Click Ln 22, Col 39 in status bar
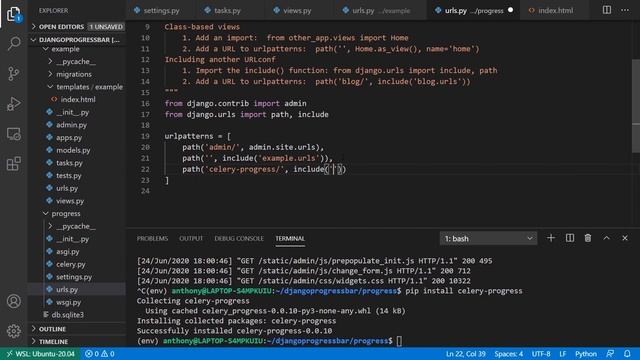 coord(465,354)
